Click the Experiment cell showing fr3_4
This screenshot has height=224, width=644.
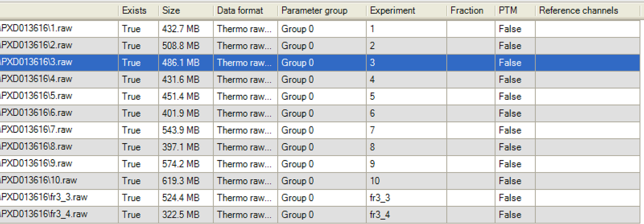click(380, 215)
